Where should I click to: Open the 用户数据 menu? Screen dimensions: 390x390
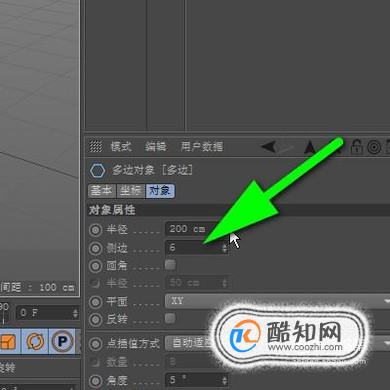click(x=202, y=147)
